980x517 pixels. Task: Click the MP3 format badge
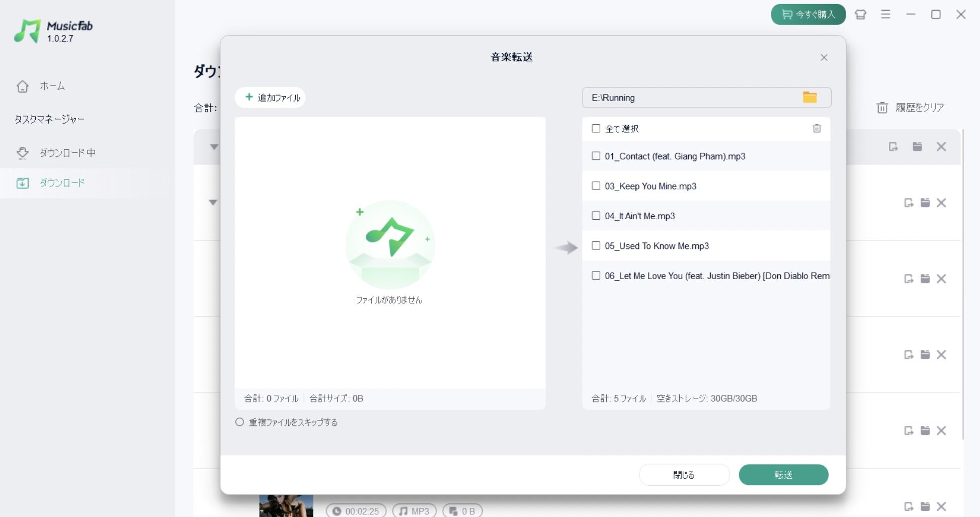[x=414, y=511]
